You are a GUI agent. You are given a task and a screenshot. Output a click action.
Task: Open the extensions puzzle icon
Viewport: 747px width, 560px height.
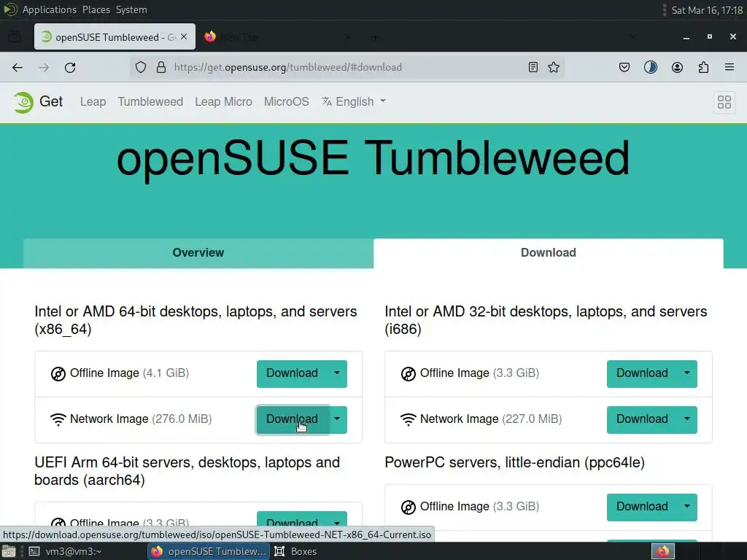click(703, 67)
